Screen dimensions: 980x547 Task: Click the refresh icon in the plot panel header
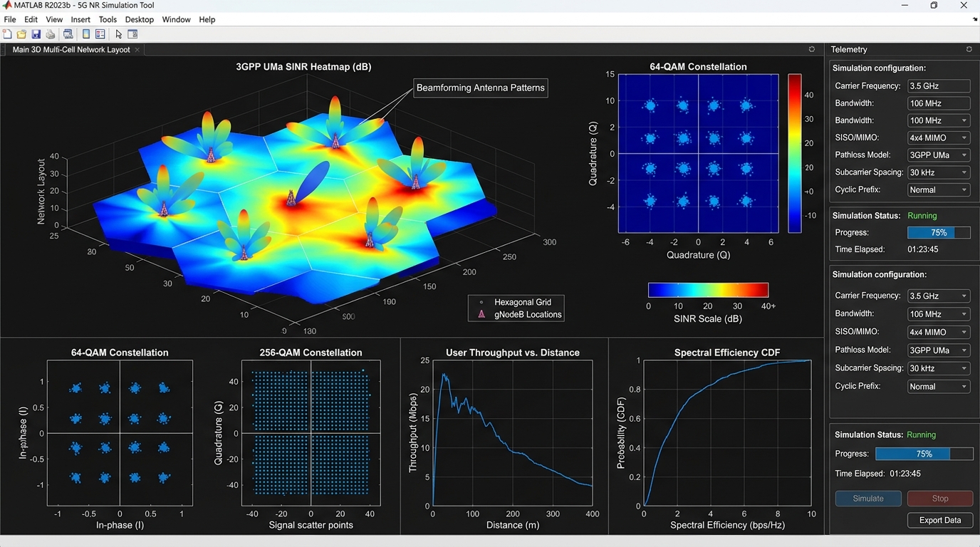811,49
